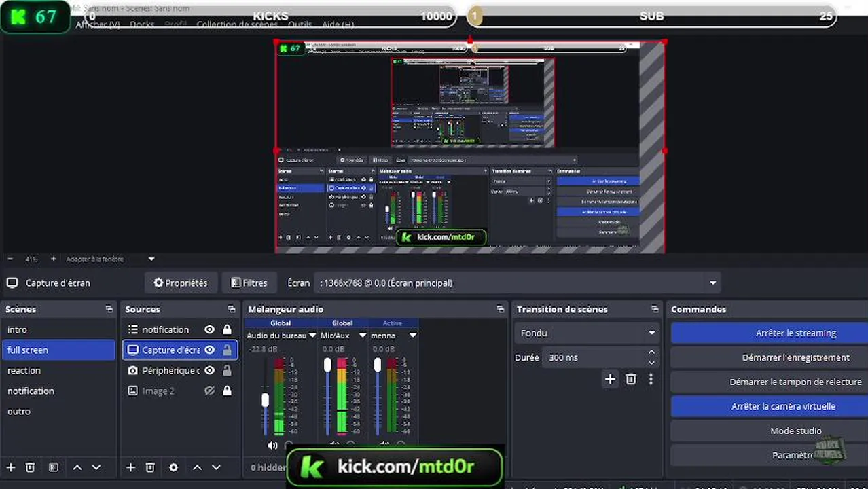The image size is (868, 489).
Task: Undock the Scènes panel
Action: tap(109, 309)
